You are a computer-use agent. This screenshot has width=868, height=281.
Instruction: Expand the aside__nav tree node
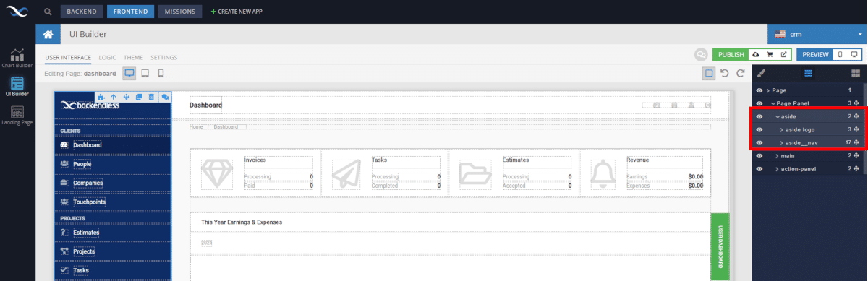tap(782, 142)
